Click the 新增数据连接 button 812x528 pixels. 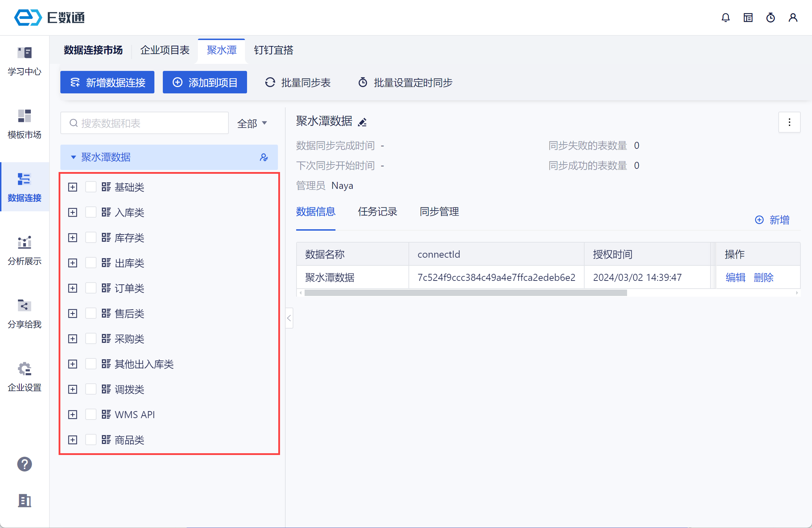(107, 82)
